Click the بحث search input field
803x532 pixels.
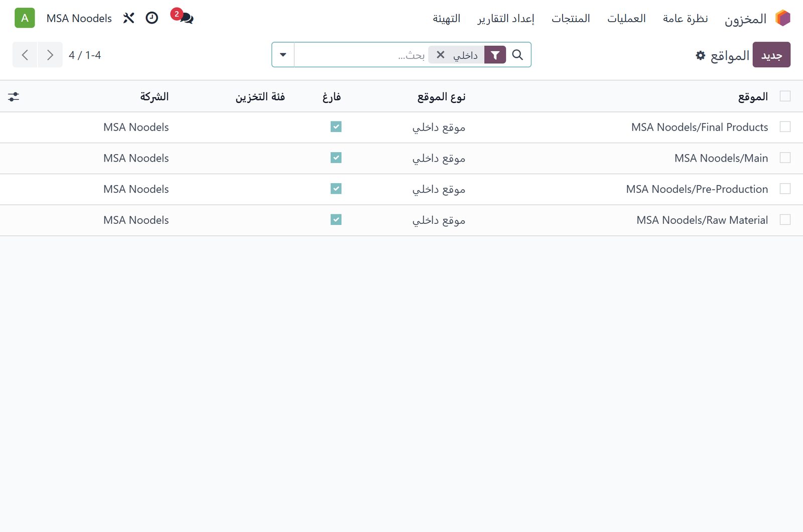pos(361,55)
